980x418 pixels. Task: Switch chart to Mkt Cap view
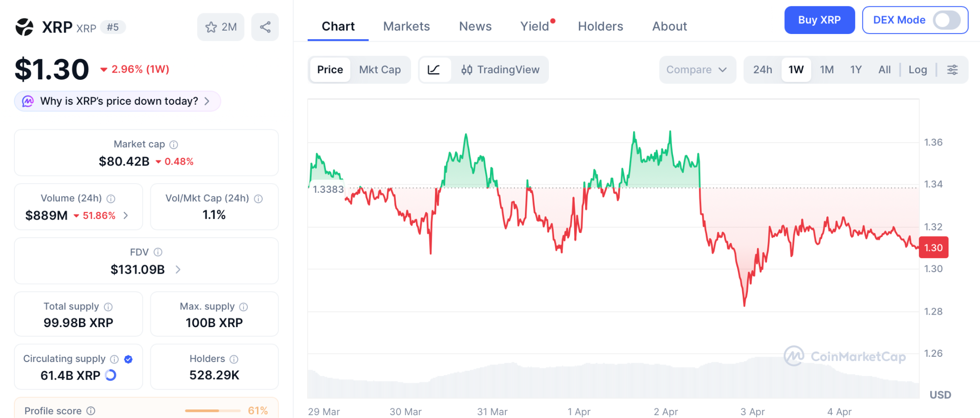tap(380, 69)
